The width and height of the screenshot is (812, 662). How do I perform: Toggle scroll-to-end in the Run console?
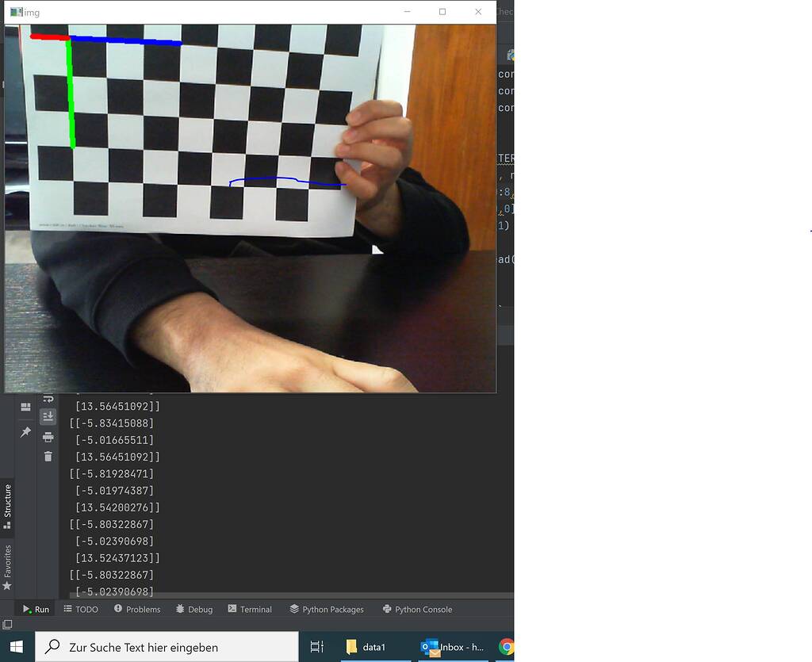click(48, 416)
